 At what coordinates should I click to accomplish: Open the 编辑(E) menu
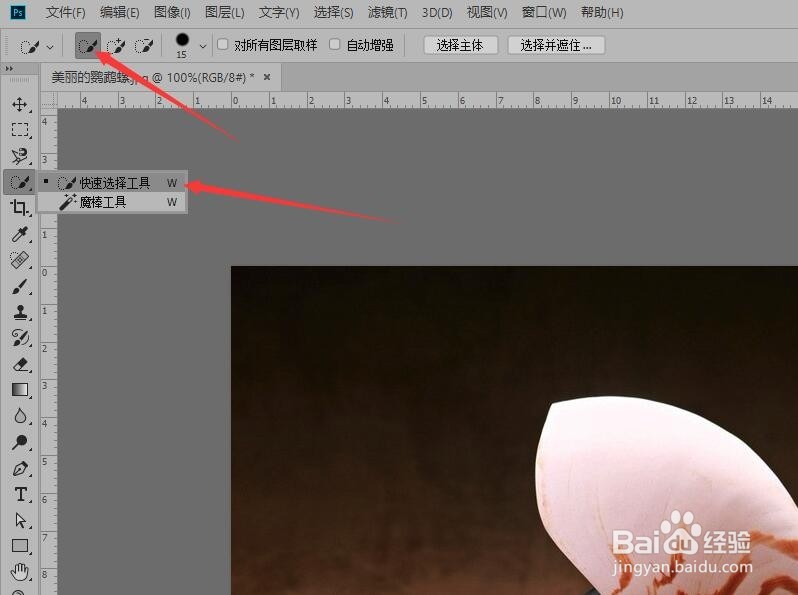120,12
